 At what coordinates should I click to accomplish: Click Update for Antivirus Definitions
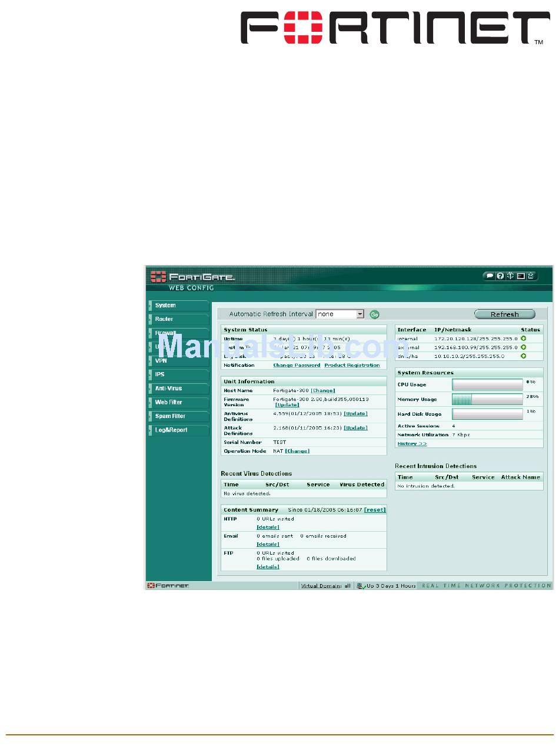click(x=355, y=413)
